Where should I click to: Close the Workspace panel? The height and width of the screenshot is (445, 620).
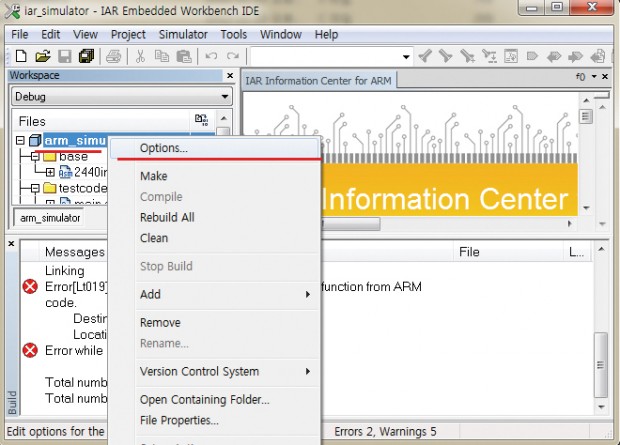230,75
